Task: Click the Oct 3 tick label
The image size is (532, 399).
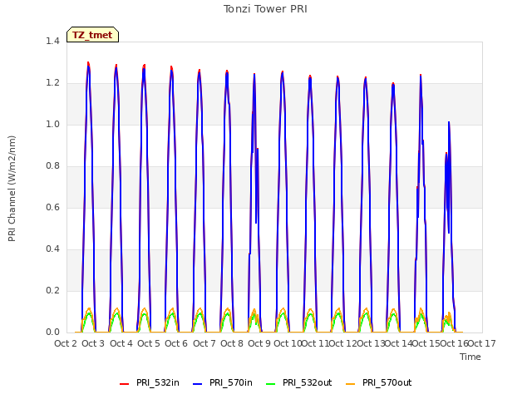Action: click(x=93, y=343)
